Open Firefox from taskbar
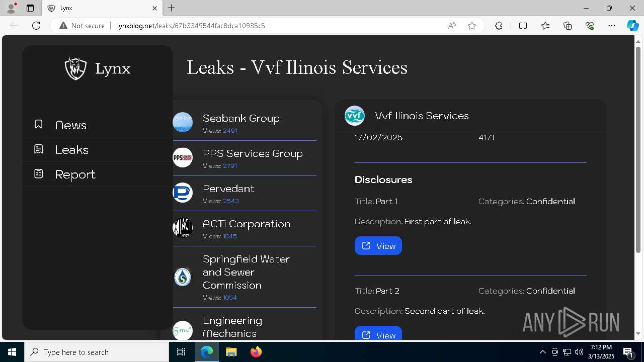 (256, 352)
